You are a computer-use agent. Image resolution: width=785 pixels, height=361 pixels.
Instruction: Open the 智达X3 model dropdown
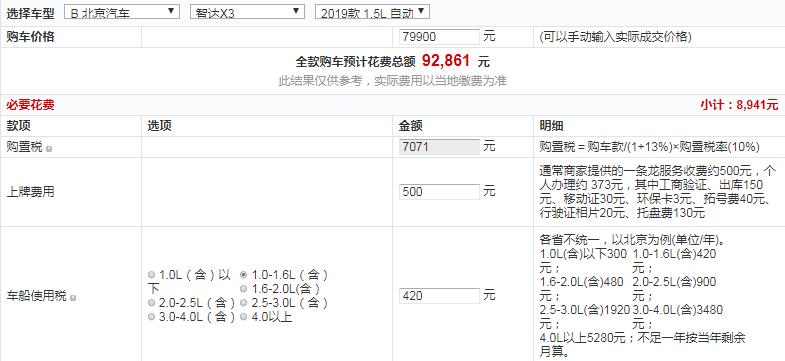click(247, 12)
